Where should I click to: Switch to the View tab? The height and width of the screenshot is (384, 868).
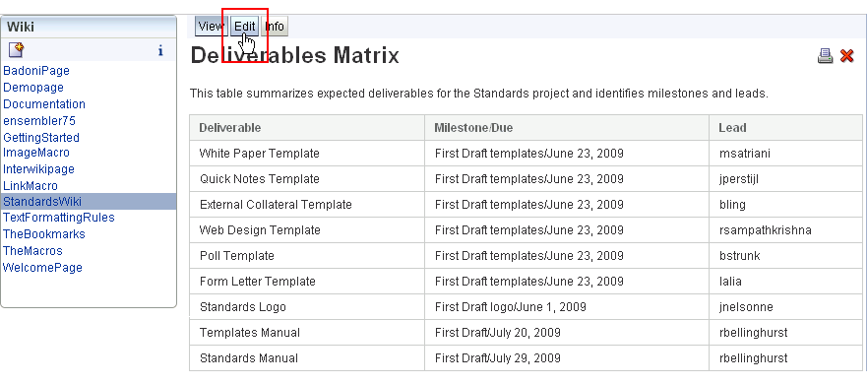(211, 26)
